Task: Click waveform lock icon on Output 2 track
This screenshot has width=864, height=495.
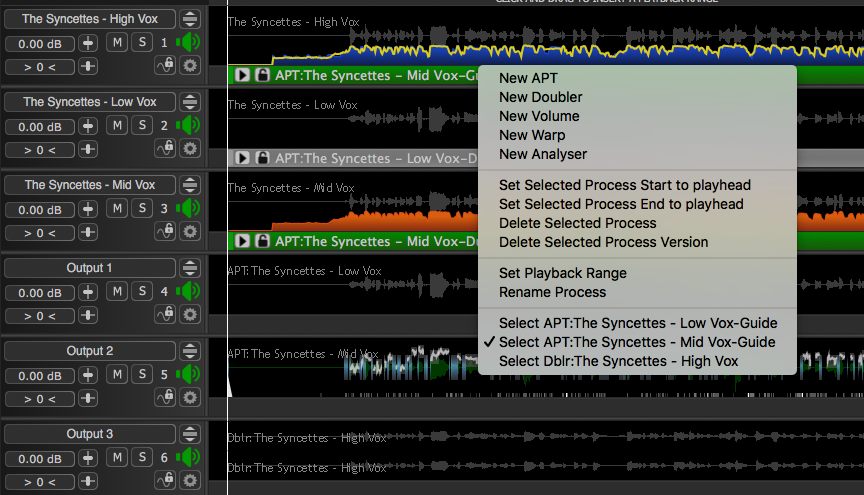Action: pos(165,398)
